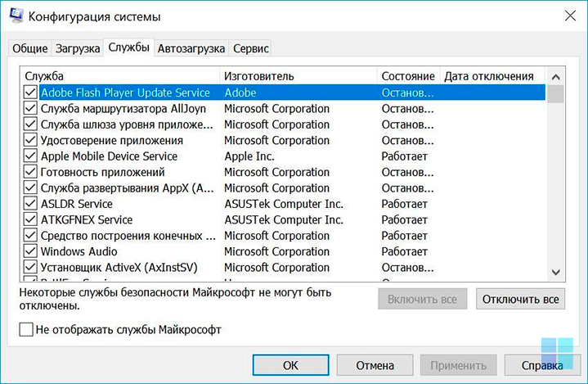Image resolution: width=588 pixels, height=384 pixels.
Task: Uncheck Apple Mobile Device Service checkbox
Action: pos(30,156)
